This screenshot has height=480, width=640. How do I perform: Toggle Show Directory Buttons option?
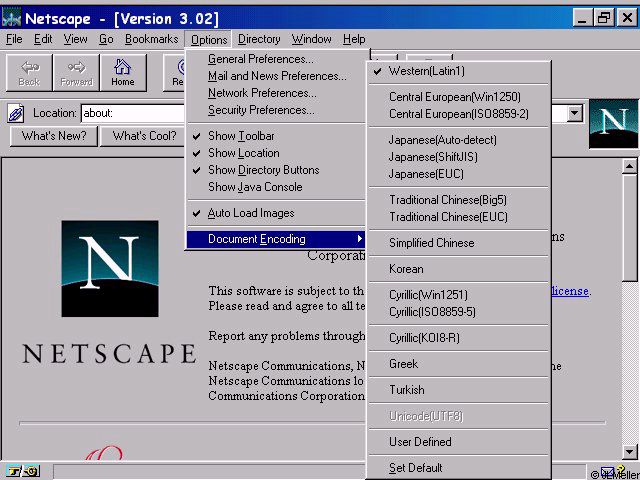276,170
